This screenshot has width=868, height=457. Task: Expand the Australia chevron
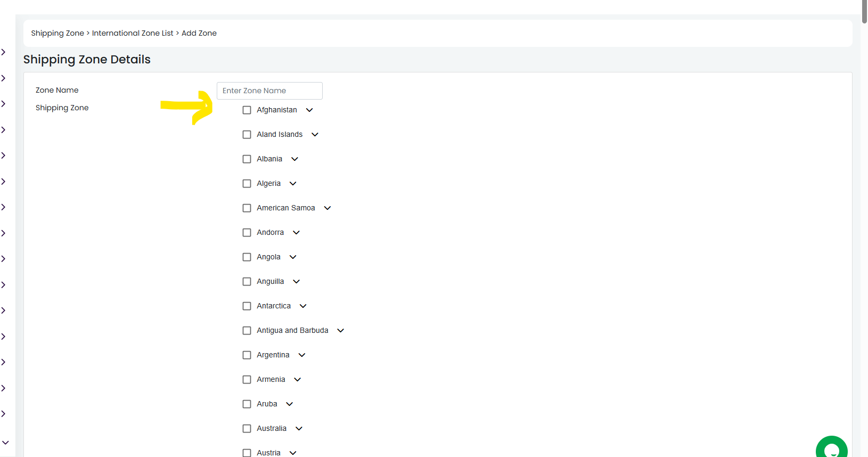click(x=299, y=429)
